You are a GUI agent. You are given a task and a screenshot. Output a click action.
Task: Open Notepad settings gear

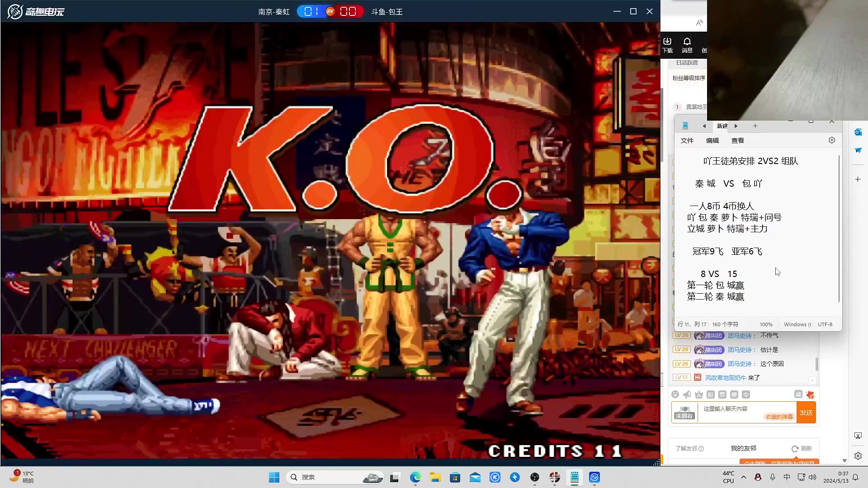(x=832, y=140)
